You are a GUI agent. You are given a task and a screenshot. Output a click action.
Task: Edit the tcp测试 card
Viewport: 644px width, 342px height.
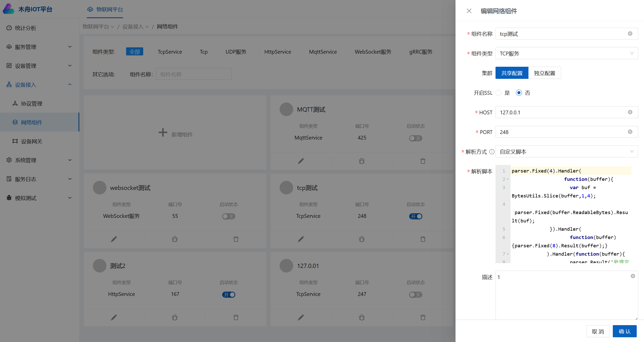[301, 239]
